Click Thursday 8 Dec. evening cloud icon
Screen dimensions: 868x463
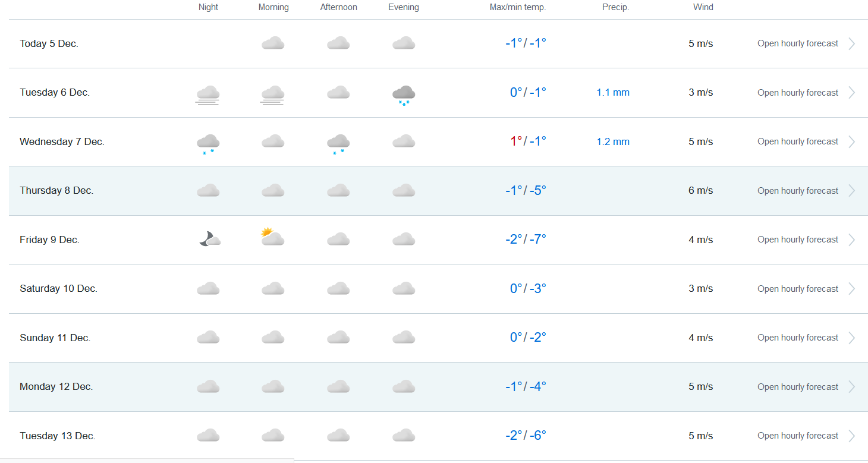[404, 190]
